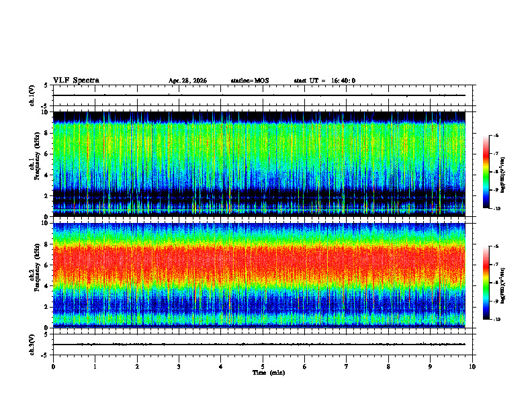Viewport: 532px width, 411px height.
Task: Click the 3 minute tick label on time axis
Action: point(179,367)
